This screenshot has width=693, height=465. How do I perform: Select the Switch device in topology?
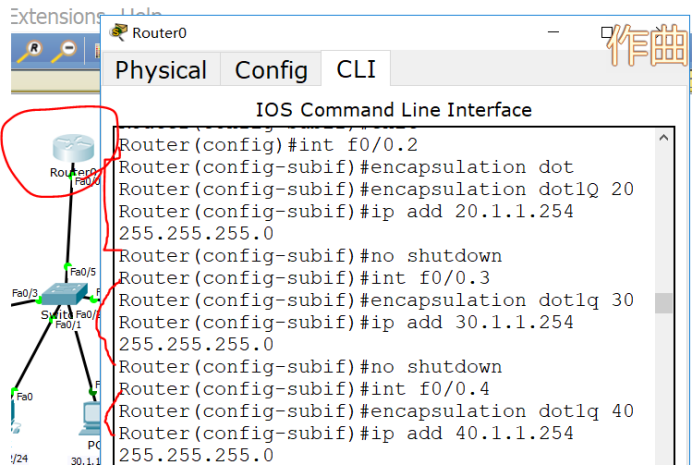64,294
